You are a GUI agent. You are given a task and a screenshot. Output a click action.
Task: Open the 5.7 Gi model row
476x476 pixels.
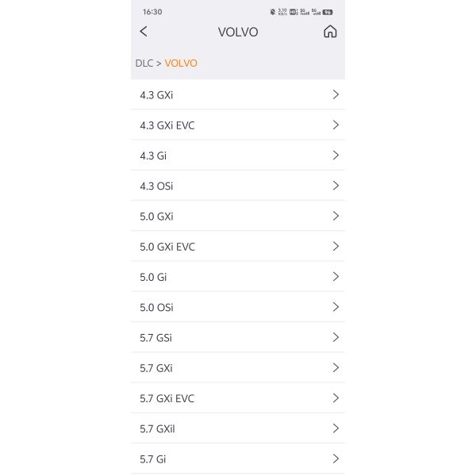click(x=237, y=459)
